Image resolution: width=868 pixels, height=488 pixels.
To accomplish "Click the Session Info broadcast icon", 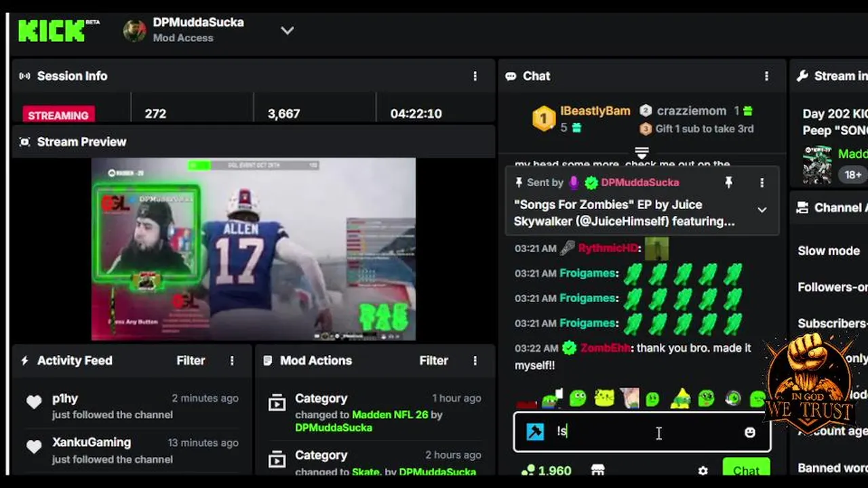I will tap(24, 76).
